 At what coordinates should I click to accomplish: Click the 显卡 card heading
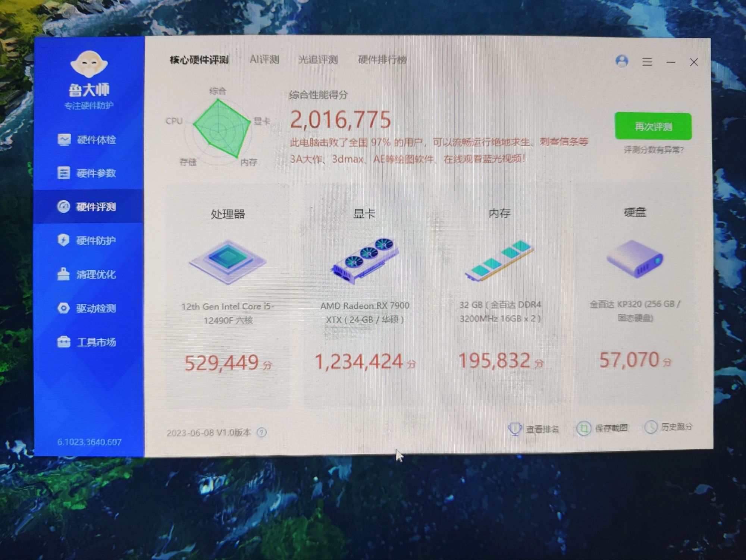[x=364, y=214]
